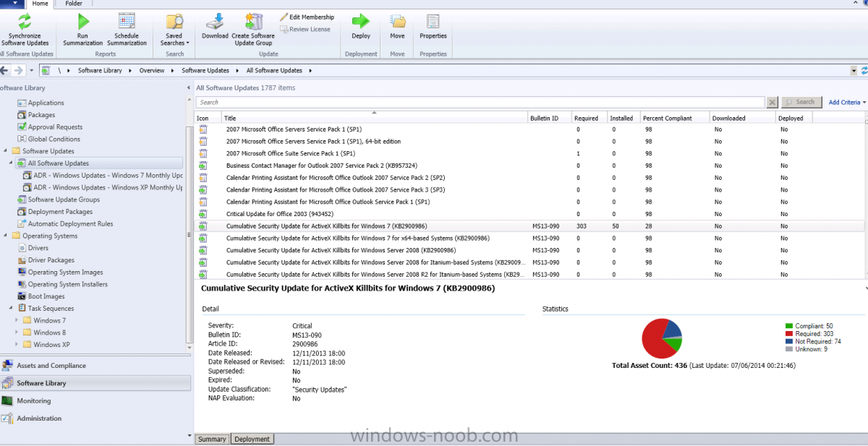Sort by the Downloaded column header
The height and width of the screenshot is (446, 868).
click(x=742, y=118)
